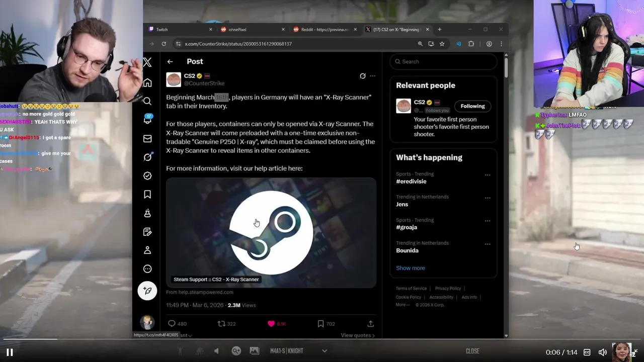Open Terms of Service footer link
Viewport: 644px width, 362px height.
pyautogui.click(x=411, y=289)
